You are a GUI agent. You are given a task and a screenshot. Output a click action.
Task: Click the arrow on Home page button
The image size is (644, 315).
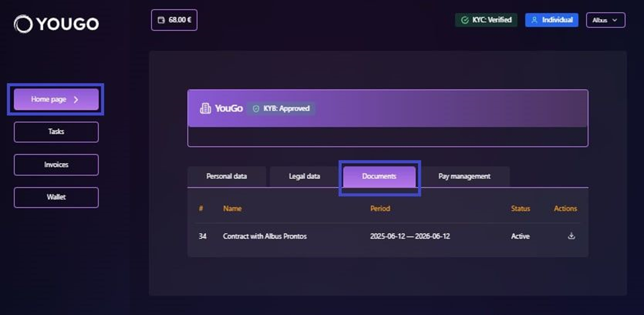(x=76, y=99)
